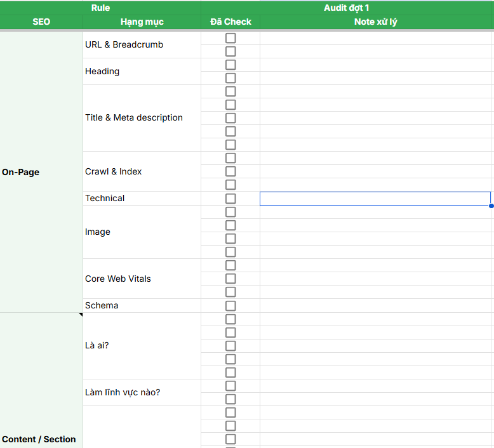Viewport: 494px width, 448px height.
Task: Select the 'Heading' cell
Action: tap(142, 72)
